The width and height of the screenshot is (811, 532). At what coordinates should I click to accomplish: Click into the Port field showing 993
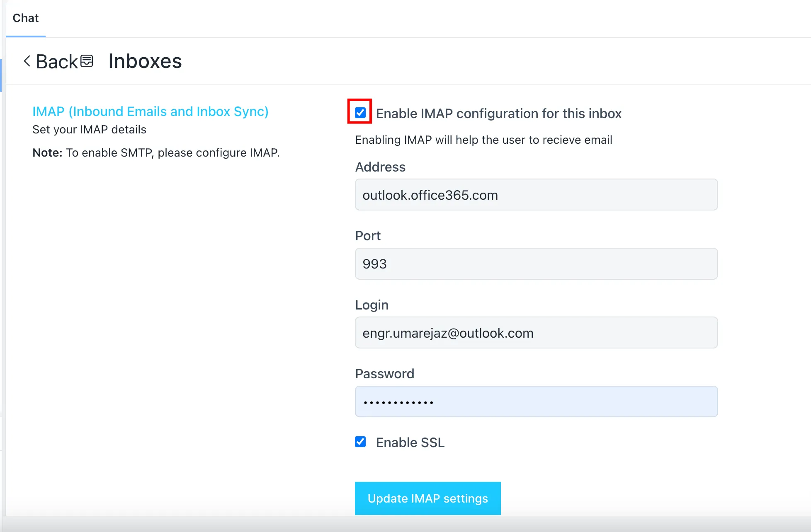[x=536, y=264]
